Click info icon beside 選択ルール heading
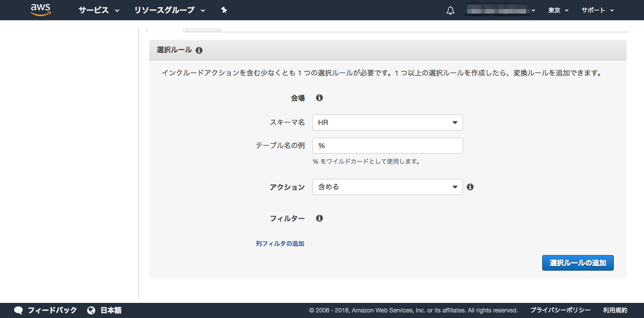This screenshot has height=318, width=644. click(199, 50)
